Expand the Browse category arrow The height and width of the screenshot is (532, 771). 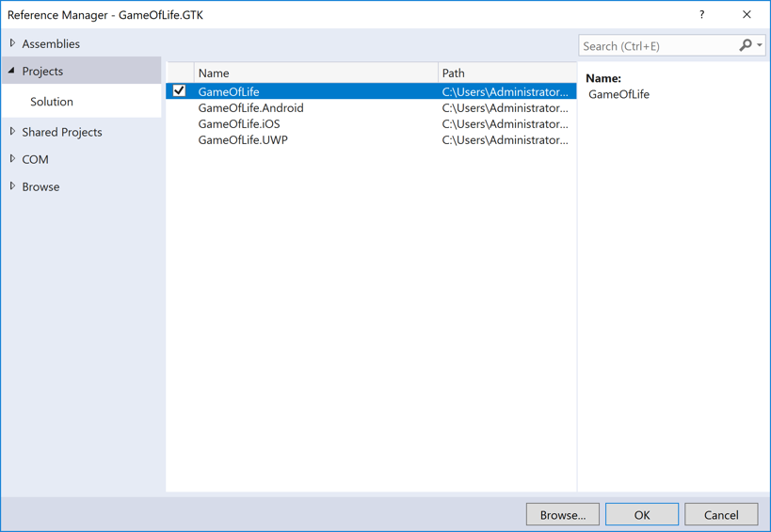tap(13, 185)
